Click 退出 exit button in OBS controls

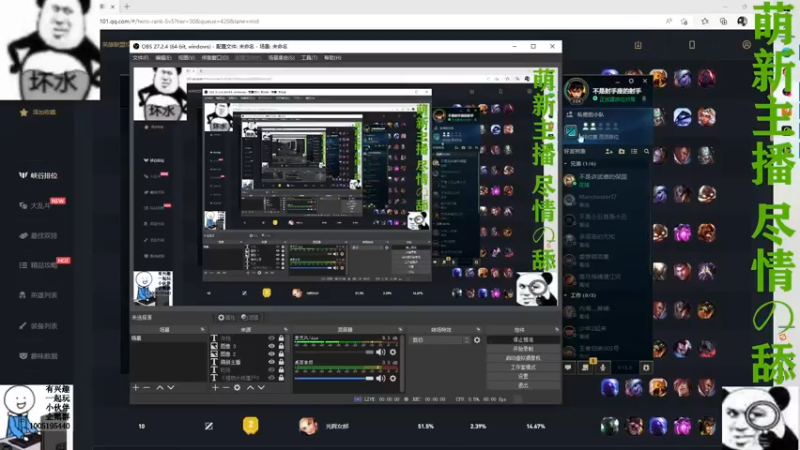(x=523, y=386)
